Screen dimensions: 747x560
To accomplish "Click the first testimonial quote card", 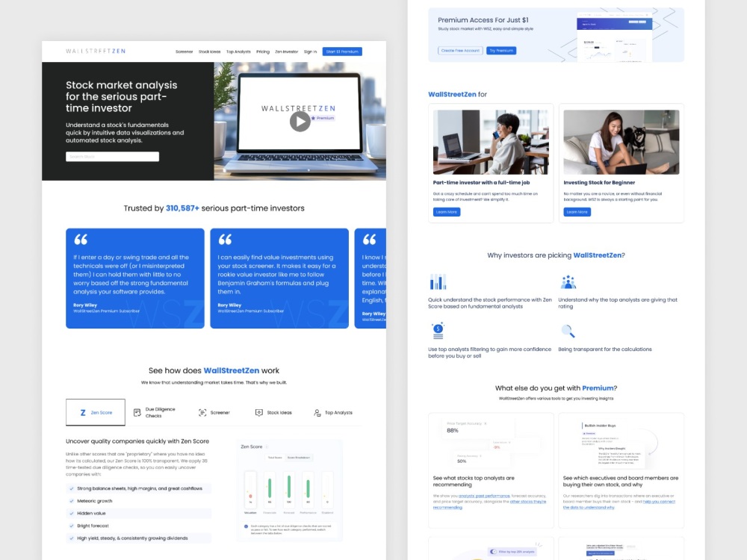I will tap(135, 278).
